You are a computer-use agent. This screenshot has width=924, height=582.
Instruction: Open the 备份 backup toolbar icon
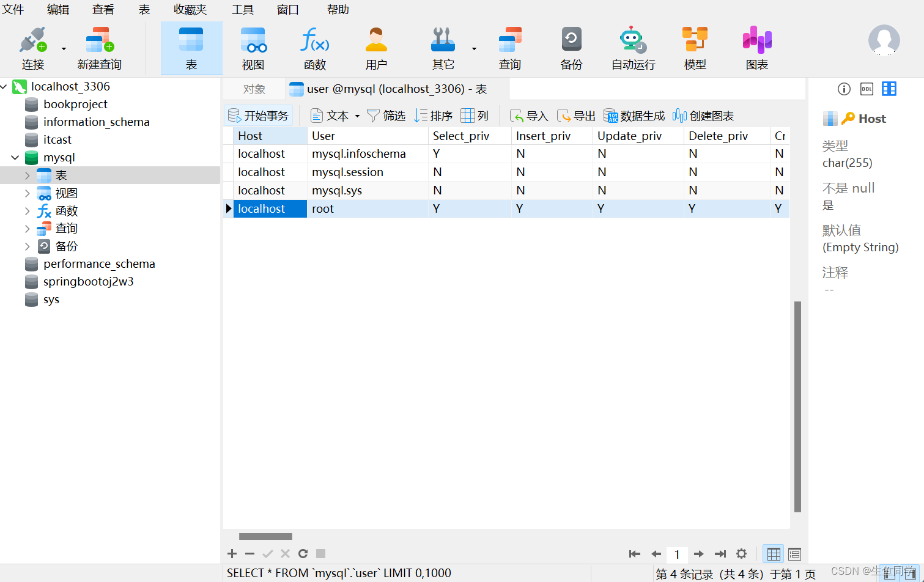pyautogui.click(x=572, y=48)
